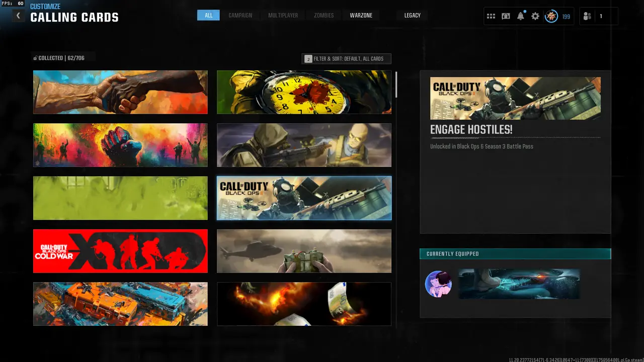Go back using the left chevron arrow
Viewport: 644px width, 362px height.
click(x=18, y=16)
